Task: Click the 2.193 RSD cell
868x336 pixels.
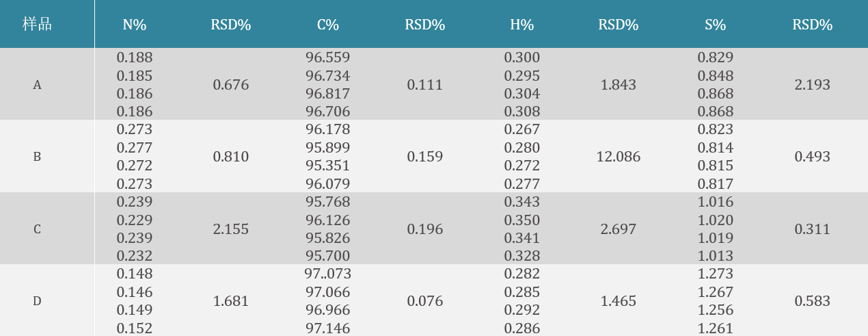Action: pos(812,85)
